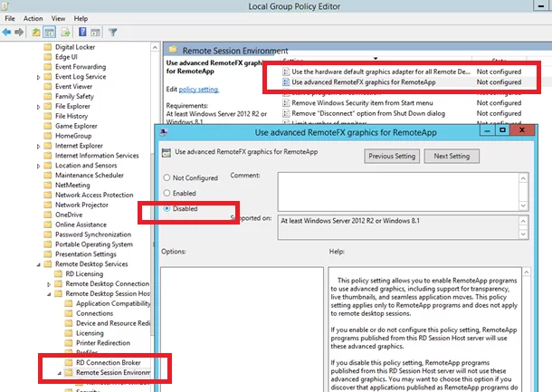Screen dimensions: 552x392
Task: Open the View menu
Action: [x=59, y=19]
